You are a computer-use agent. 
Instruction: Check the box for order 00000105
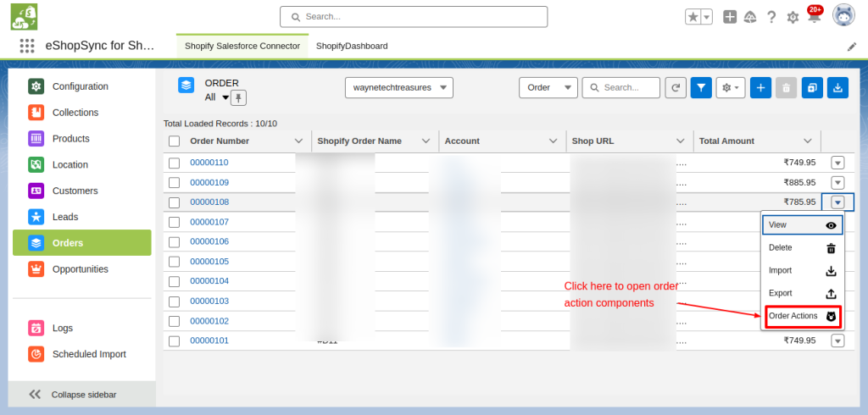click(175, 262)
